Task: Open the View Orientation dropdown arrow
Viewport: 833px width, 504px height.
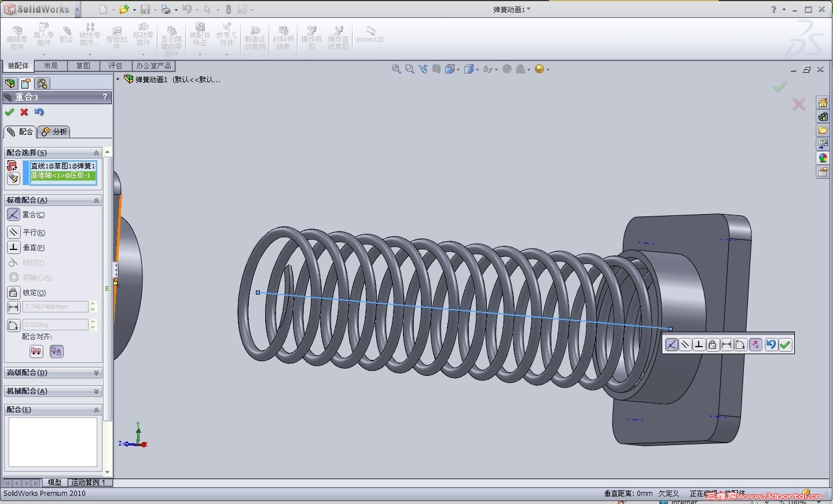Action: tap(458, 69)
